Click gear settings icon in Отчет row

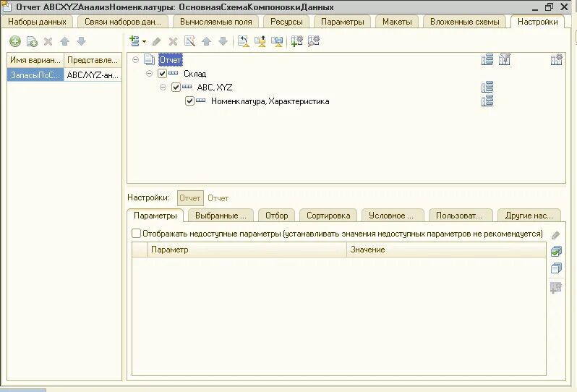click(x=557, y=59)
